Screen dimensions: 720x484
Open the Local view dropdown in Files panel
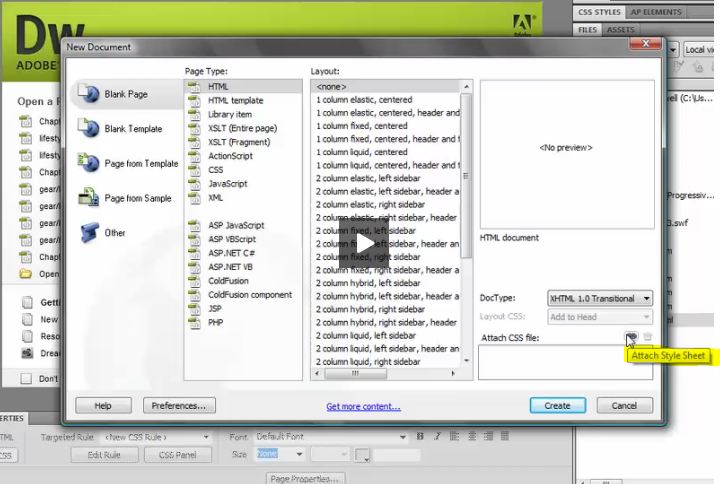click(698, 49)
